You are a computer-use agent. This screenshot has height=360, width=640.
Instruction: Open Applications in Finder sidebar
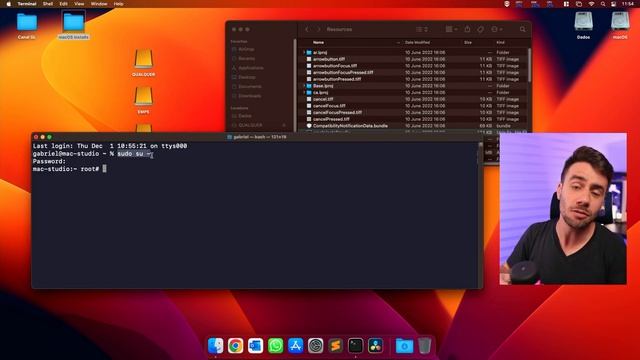click(x=251, y=68)
